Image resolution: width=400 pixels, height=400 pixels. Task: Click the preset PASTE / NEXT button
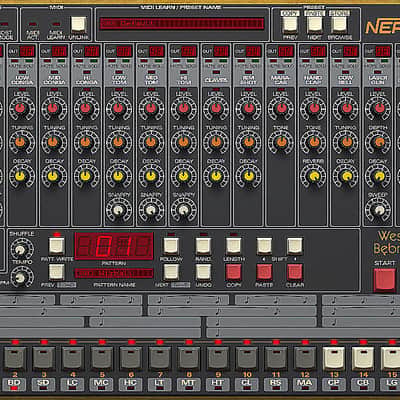[x=314, y=24]
